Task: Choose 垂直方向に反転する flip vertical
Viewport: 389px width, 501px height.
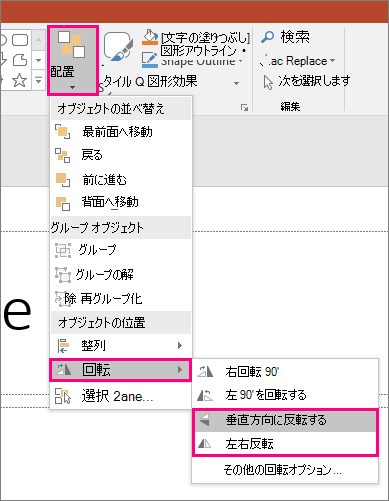Action: click(x=285, y=420)
